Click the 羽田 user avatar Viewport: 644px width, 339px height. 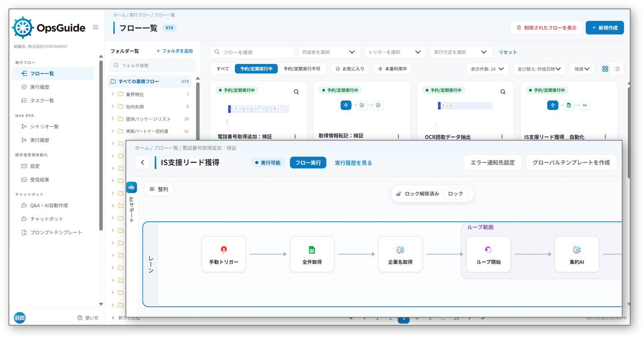pos(20,318)
